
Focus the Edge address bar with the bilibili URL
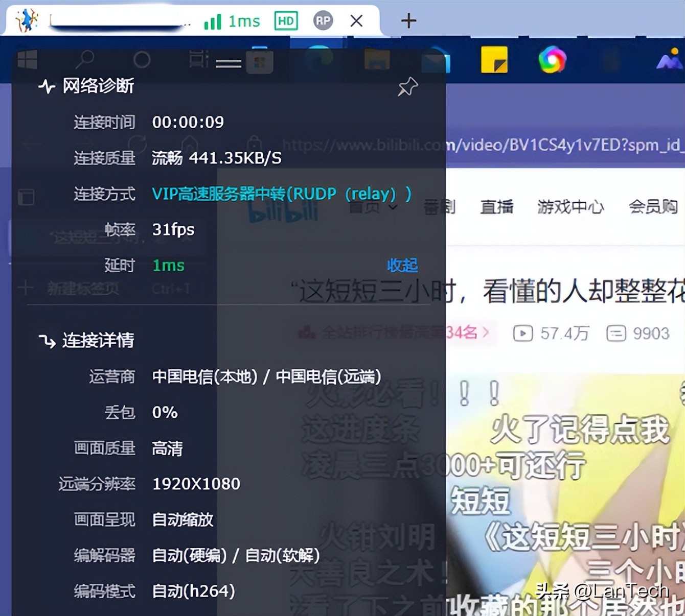pos(481,146)
